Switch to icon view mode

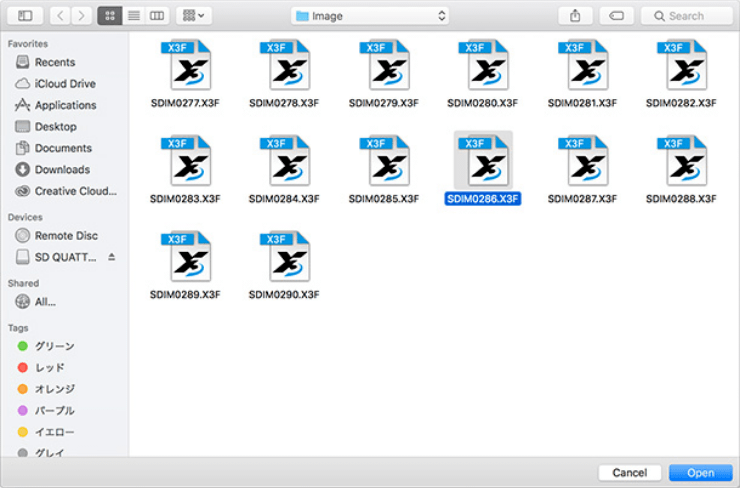pyautogui.click(x=109, y=16)
